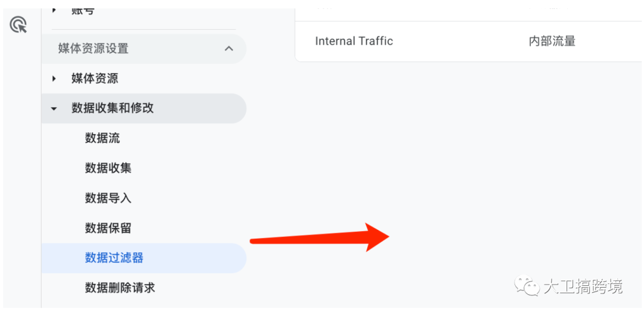Open the 数据导入 page
This screenshot has width=644, height=315.
click(109, 198)
